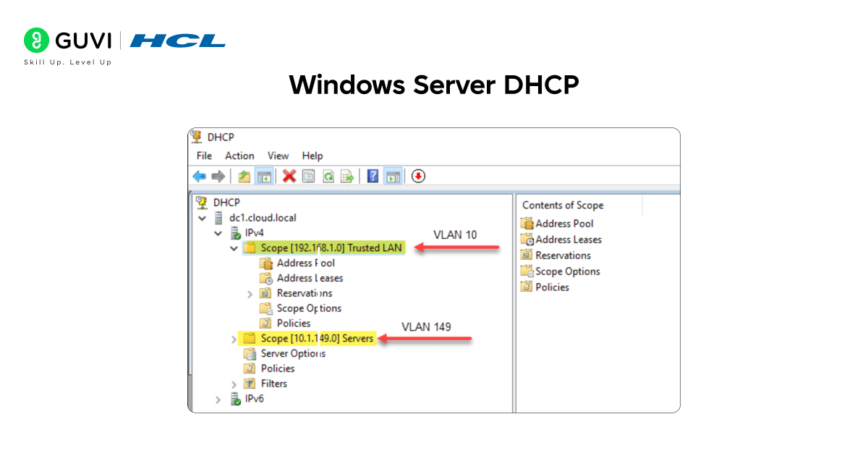Open Properties from the toolbar icon
This screenshot has width=868, height=456.
tap(308, 176)
